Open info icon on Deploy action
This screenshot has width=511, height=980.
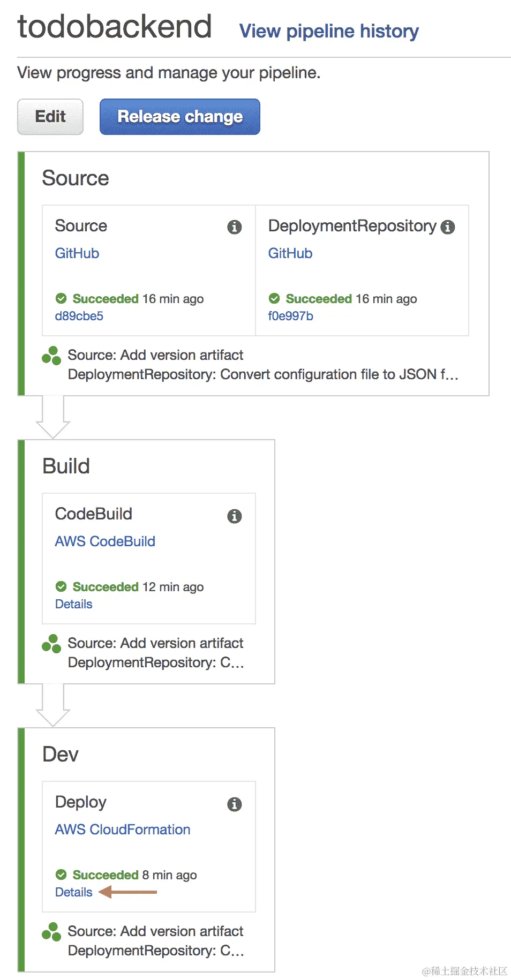point(234,804)
